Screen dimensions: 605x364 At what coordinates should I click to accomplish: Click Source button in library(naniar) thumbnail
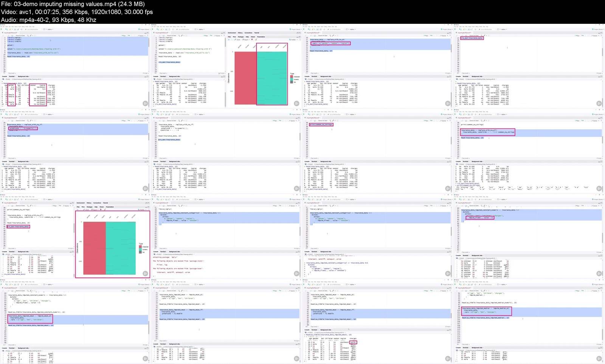tap(141, 36)
